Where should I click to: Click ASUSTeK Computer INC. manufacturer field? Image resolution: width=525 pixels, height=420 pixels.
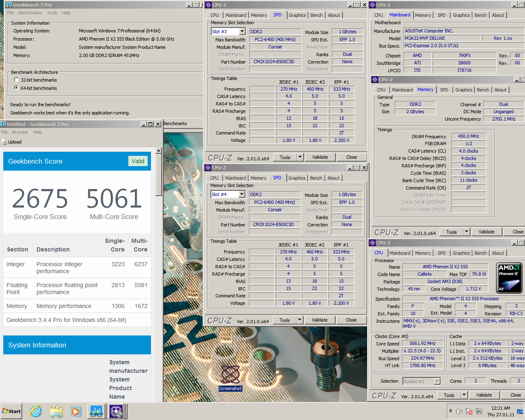(x=464, y=31)
